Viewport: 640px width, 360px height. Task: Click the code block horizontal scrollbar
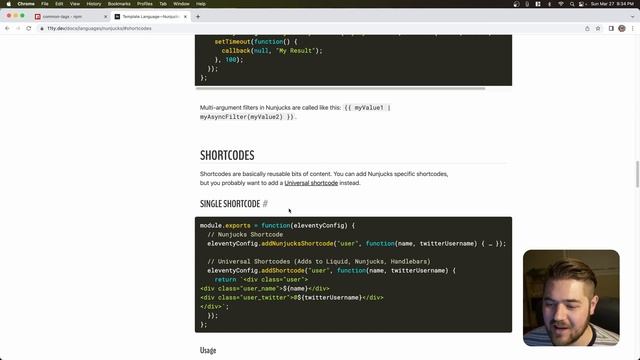point(340,88)
